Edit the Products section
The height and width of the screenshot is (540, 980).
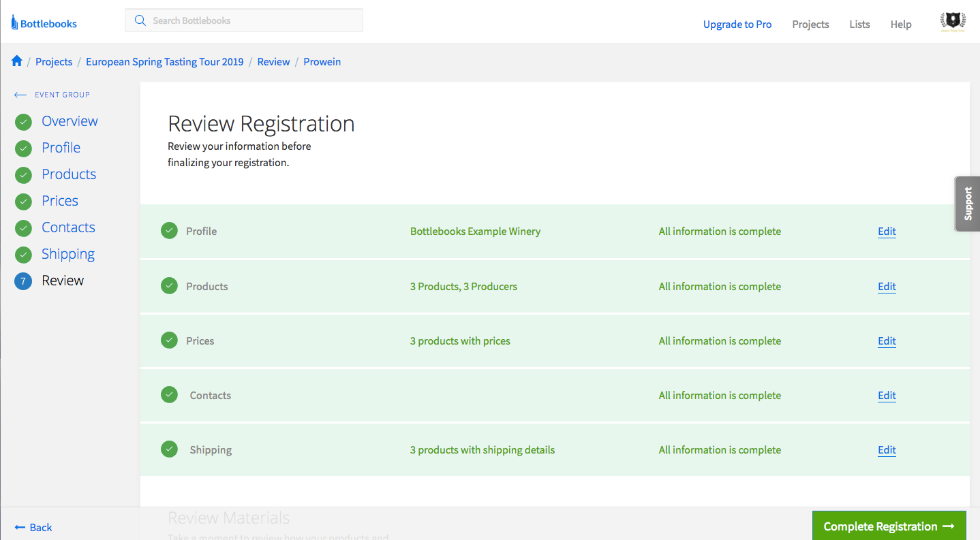pyautogui.click(x=887, y=287)
